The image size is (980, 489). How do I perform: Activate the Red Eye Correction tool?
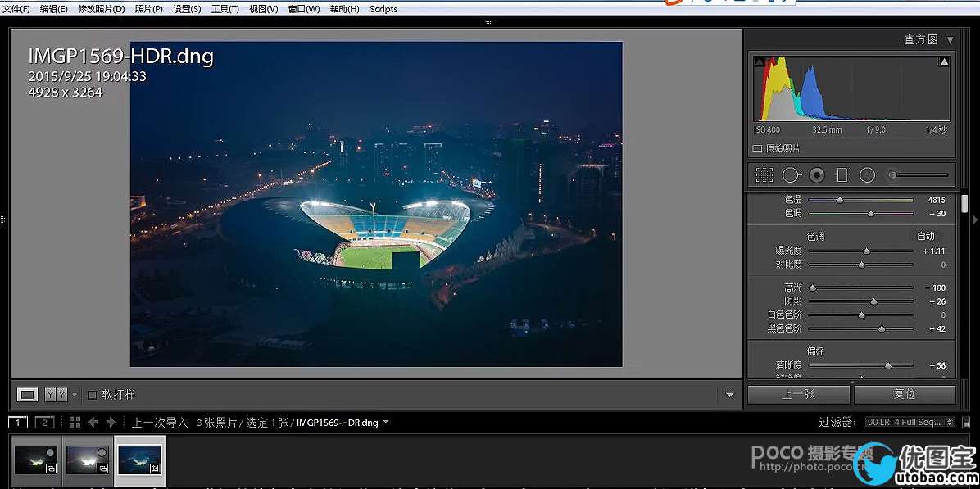pyautogui.click(x=816, y=175)
